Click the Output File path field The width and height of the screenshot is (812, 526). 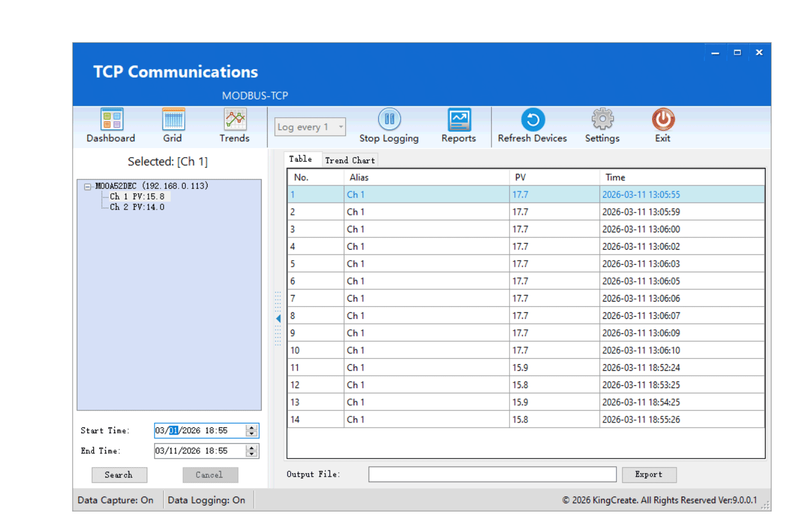[492, 474]
